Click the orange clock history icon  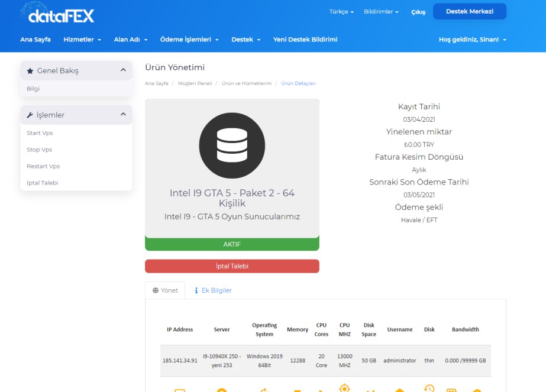click(429, 388)
